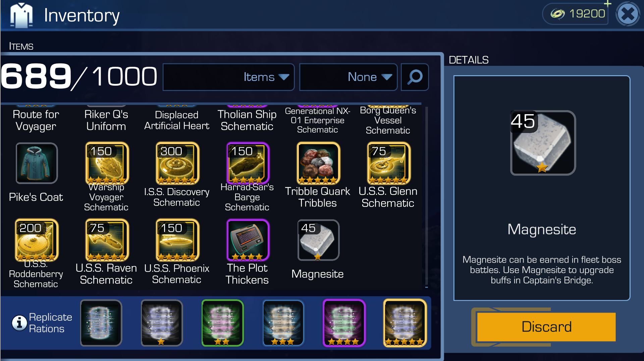This screenshot has width=644, height=361.
Task: Open the Replicate Rations info icon
Action: (x=19, y=323)
